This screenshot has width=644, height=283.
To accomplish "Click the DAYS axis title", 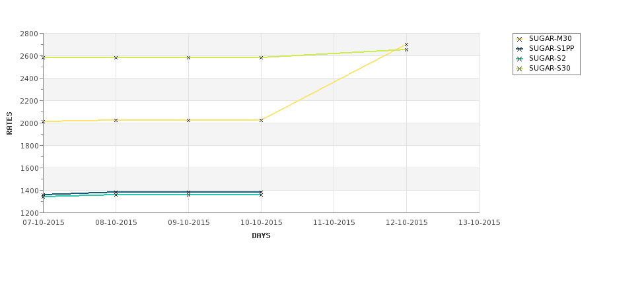I will click(261, 236).
